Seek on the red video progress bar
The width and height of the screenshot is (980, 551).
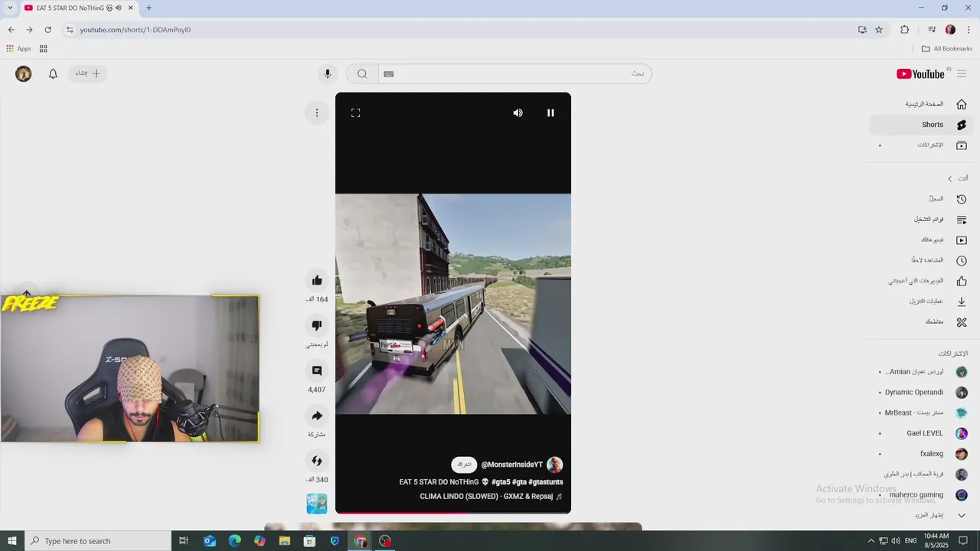pyautogui.click(x=452, y=513)
